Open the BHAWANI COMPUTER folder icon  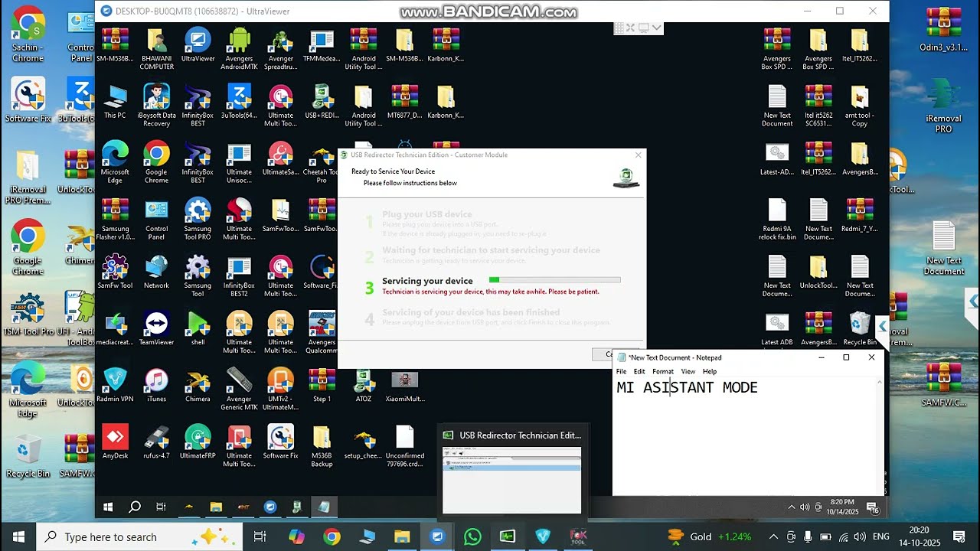pos(156,49)
